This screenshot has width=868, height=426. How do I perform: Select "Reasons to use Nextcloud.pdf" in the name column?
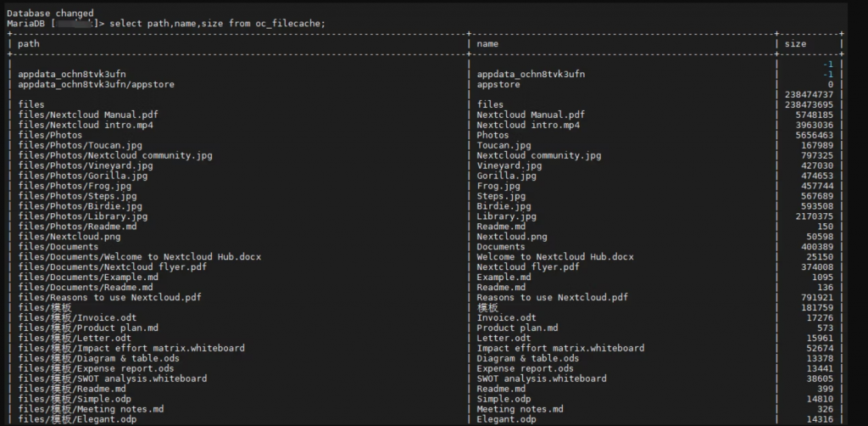pyautogui.click(x=553, y=298)
